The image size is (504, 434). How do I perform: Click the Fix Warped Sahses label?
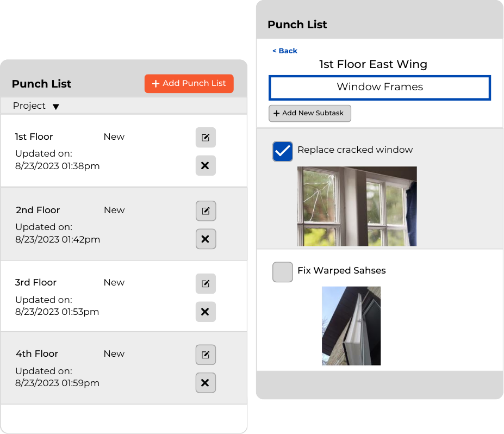point(341,270)
